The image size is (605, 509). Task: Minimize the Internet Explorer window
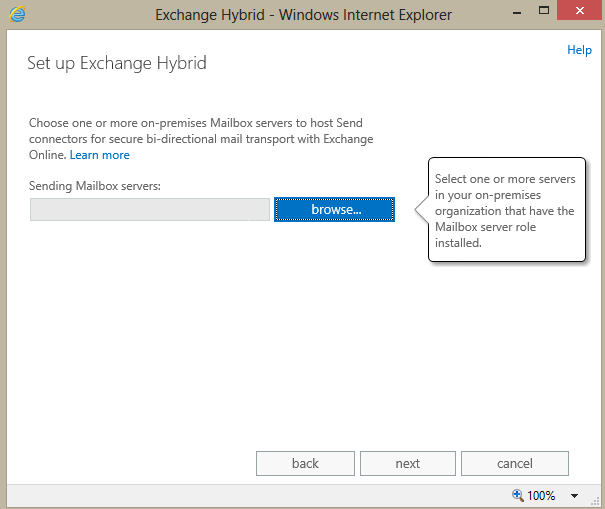point(517,12)
